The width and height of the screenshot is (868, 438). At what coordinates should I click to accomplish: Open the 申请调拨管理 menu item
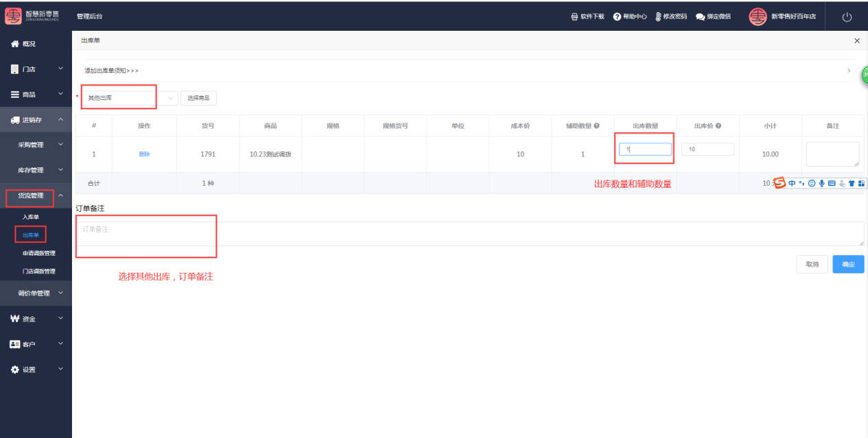click(x=39, y=253)
